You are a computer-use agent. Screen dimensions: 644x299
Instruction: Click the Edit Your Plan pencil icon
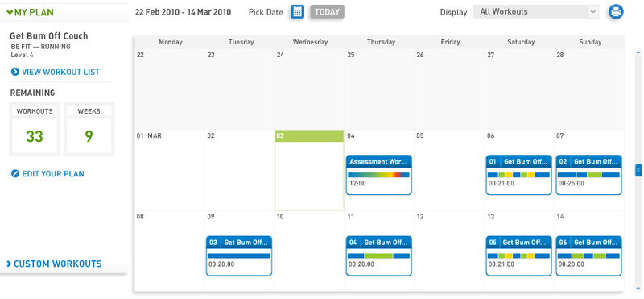pos(15,173)
